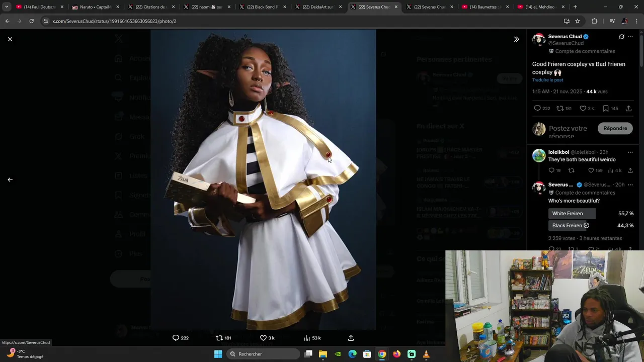This screenshot has width=644, height=362.
Task: Like post in side panel showing 3 k
Action: click(587, 109)
